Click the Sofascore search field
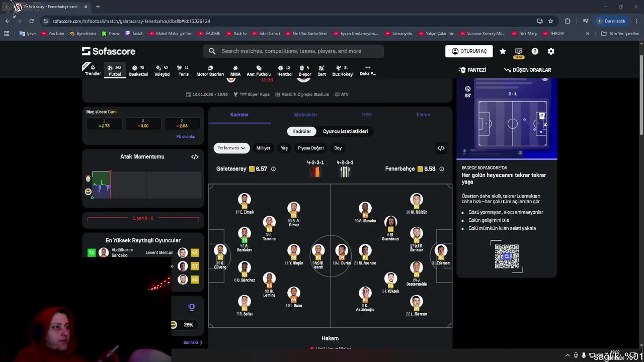644x362 pixels. click(x=293, y=51)
